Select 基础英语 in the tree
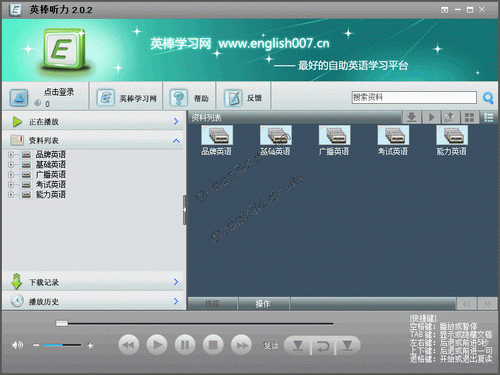This screenshot has width=500, height=375. pos(51,164)
